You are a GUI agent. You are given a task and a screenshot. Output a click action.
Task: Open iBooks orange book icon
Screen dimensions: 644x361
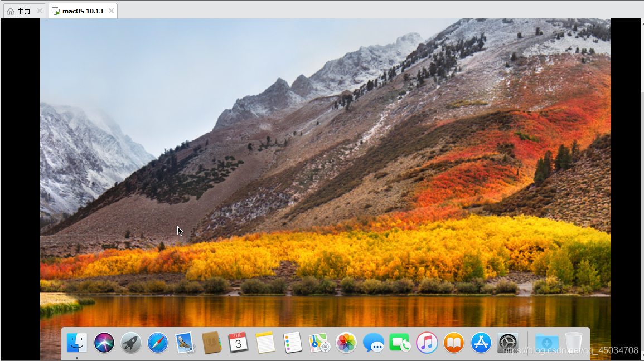tap(454, 343)
